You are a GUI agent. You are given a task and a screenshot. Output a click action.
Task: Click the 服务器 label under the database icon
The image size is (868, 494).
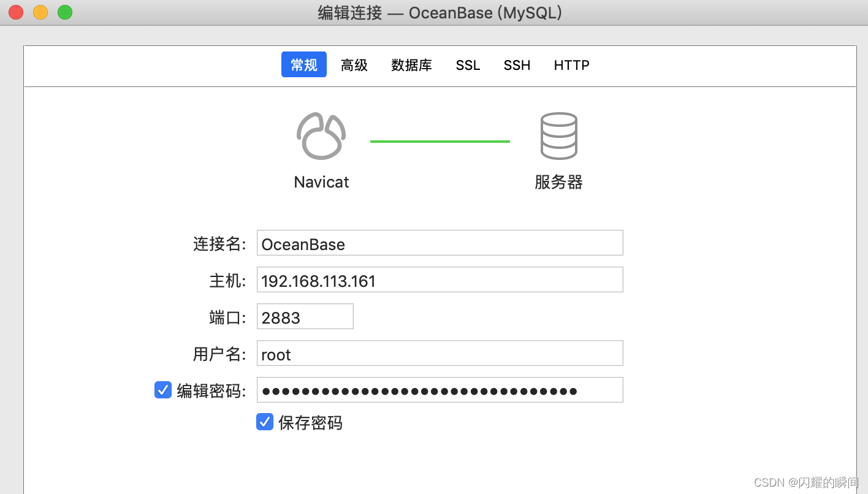[x=558, y=182]
